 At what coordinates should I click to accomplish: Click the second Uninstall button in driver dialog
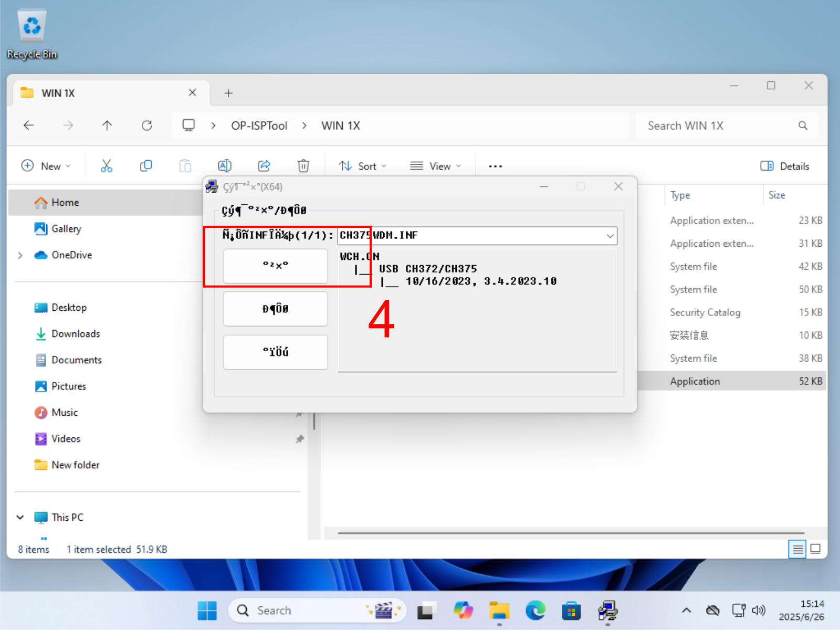coord(276,309)
